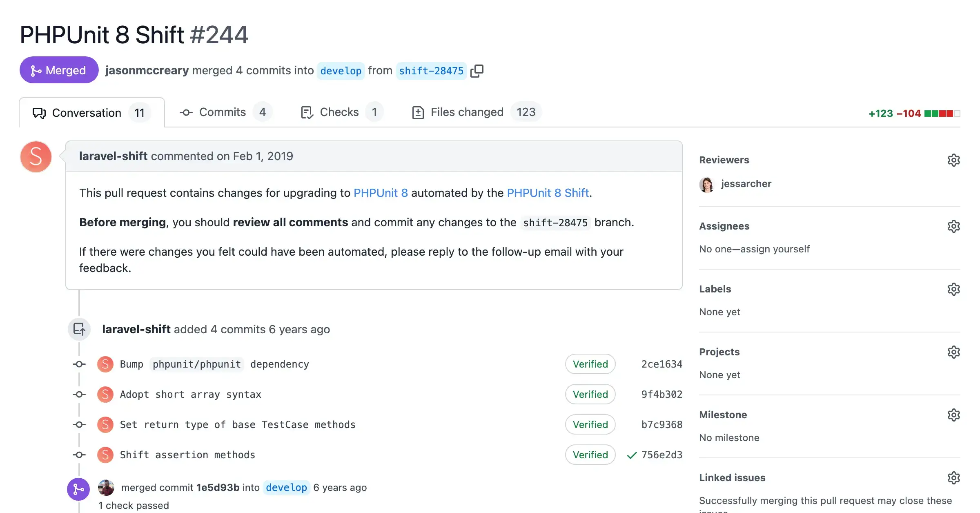Click the Verified badge on commit 2ce1634
This screenshot has height=513, width=980.
(x=590, y=364)
